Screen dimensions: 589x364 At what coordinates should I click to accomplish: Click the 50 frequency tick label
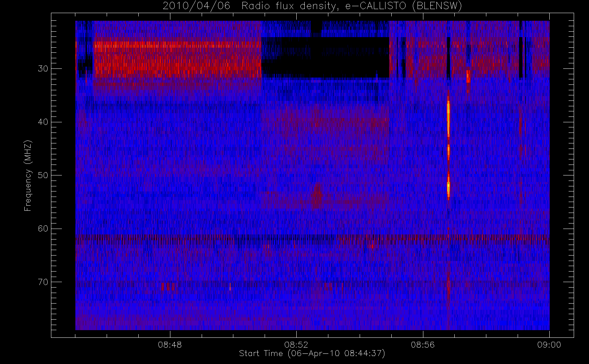pyautogui.click(x=43, y=175)
